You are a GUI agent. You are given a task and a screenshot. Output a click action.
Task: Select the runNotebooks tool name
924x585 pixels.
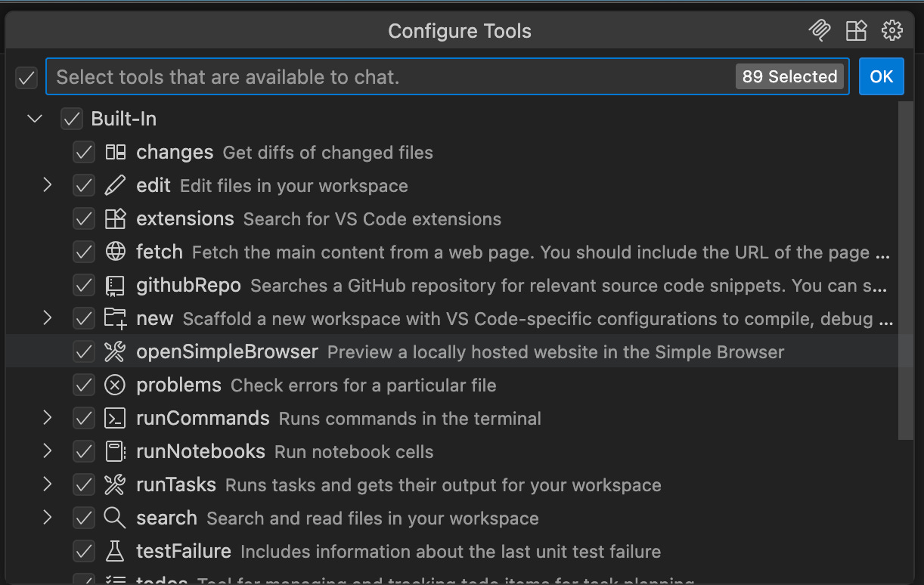click(x=200, y=452)
